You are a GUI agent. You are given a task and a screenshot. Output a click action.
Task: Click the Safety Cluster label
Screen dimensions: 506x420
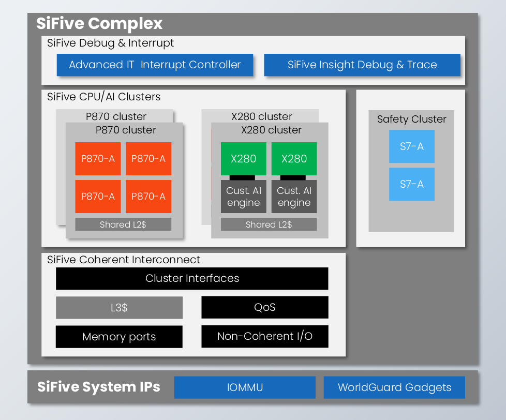[x=412, y=119]
